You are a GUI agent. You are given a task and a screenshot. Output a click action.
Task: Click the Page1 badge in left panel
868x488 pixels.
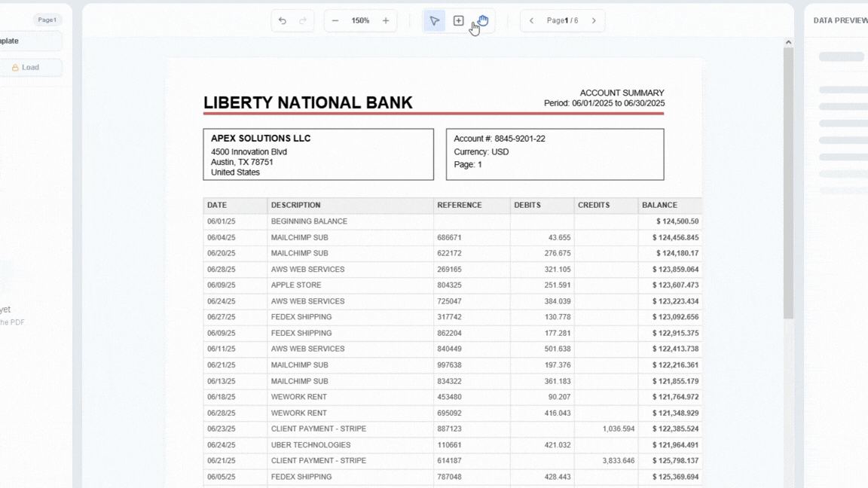click(47, 20)
